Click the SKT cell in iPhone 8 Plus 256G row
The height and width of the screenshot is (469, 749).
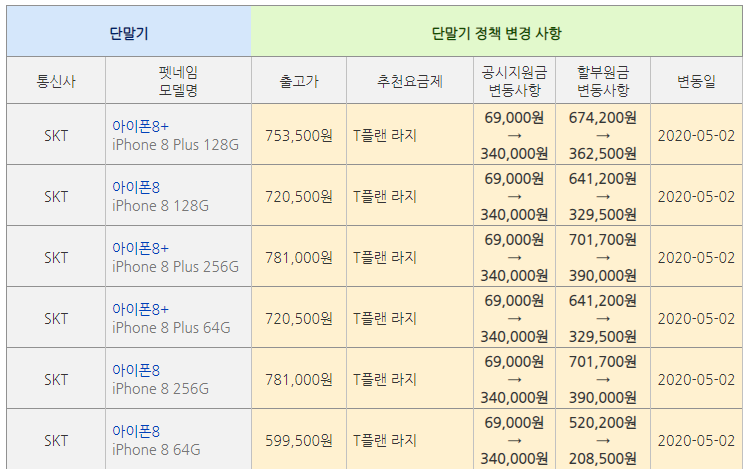[x=56, y=257]
